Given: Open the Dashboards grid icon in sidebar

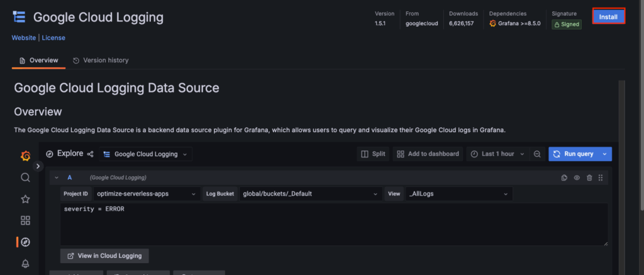Looking at the screenshot, I should point(25,220).
